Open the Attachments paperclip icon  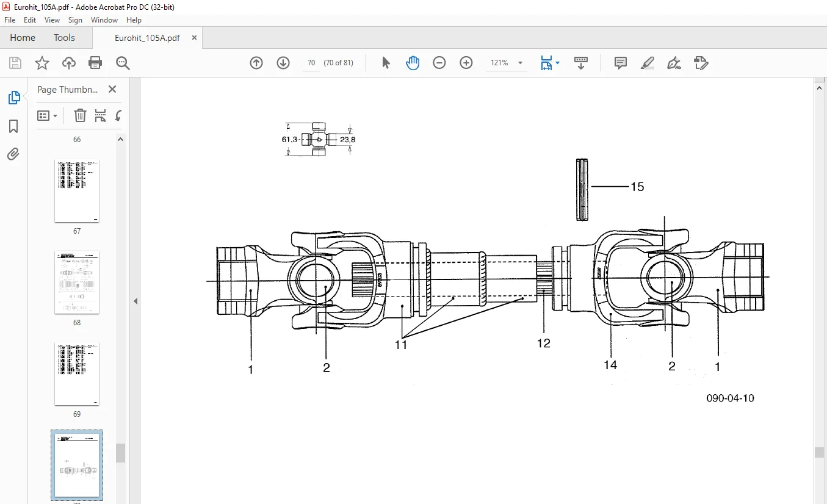tap(13, 154)
